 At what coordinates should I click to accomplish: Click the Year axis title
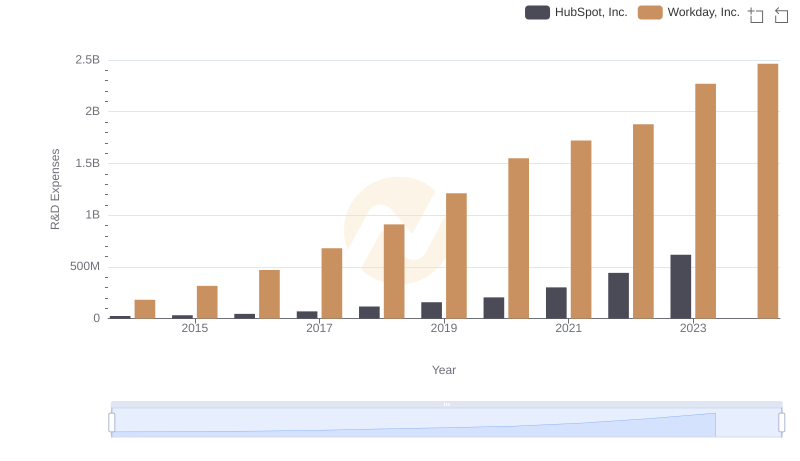444,370
